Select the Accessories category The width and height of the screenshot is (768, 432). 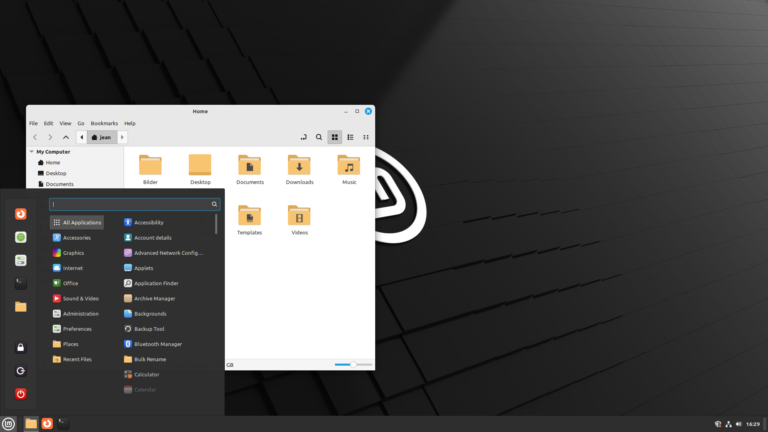pos(77,238)
